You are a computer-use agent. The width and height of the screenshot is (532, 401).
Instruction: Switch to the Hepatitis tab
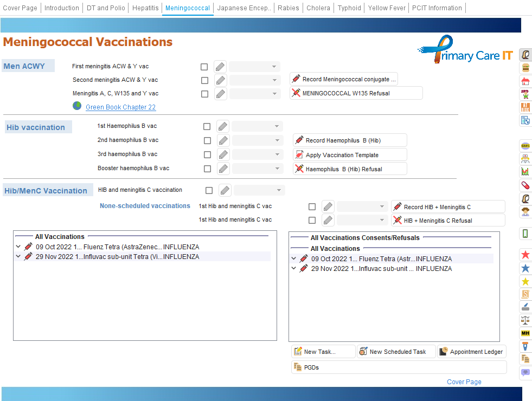(x=145, y=8)
